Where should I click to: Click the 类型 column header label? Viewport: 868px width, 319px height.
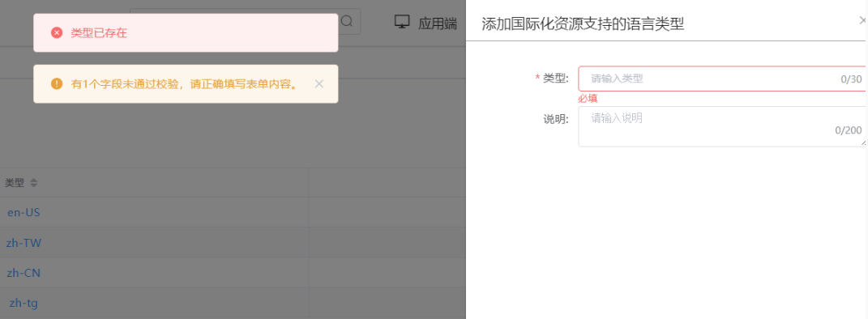coord(15,183)
